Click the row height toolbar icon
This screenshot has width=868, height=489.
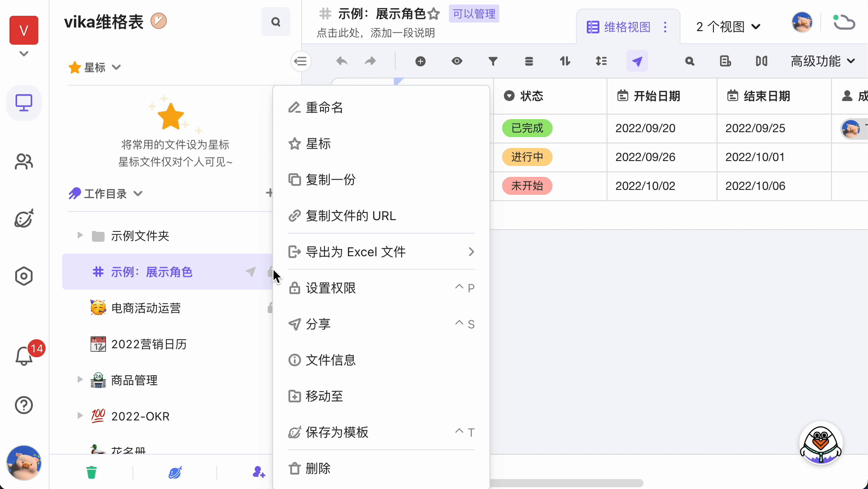coord(601,61)
